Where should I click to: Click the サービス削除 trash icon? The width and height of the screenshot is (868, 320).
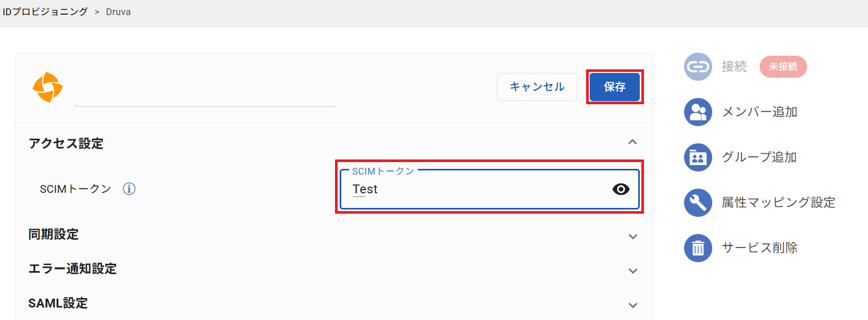coord(698,248)
